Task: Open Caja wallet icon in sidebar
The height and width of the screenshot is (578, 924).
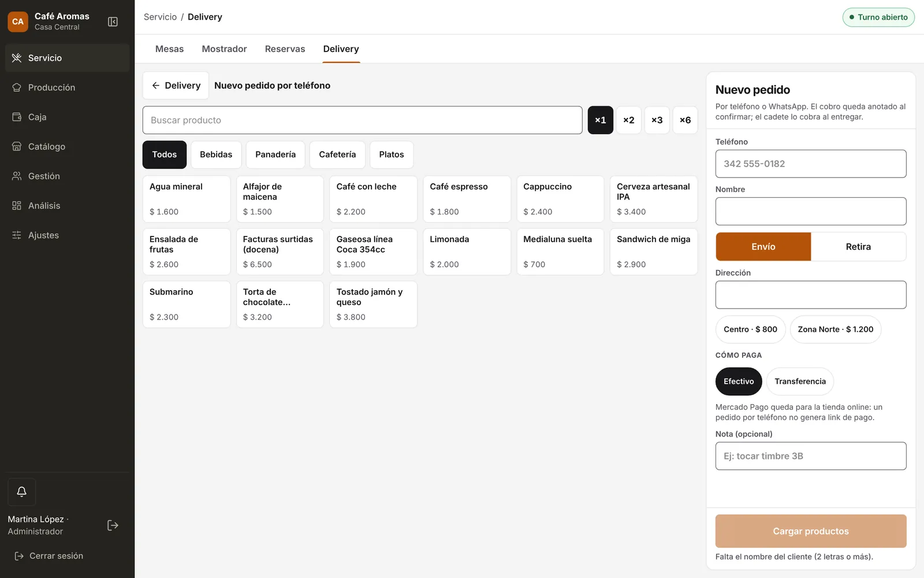Action: click(x=17, y=117)
